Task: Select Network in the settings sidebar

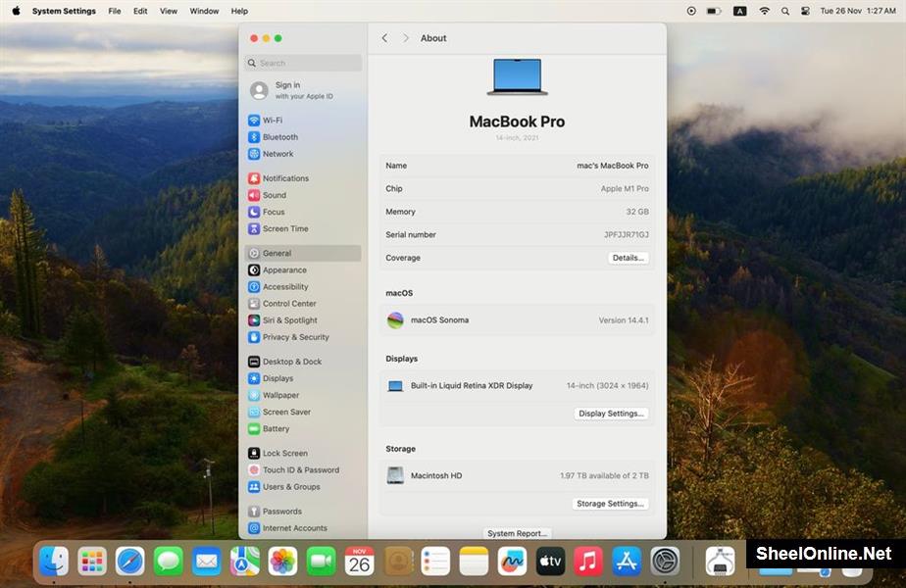Action: pyautogui.click(x=303, y=154)
